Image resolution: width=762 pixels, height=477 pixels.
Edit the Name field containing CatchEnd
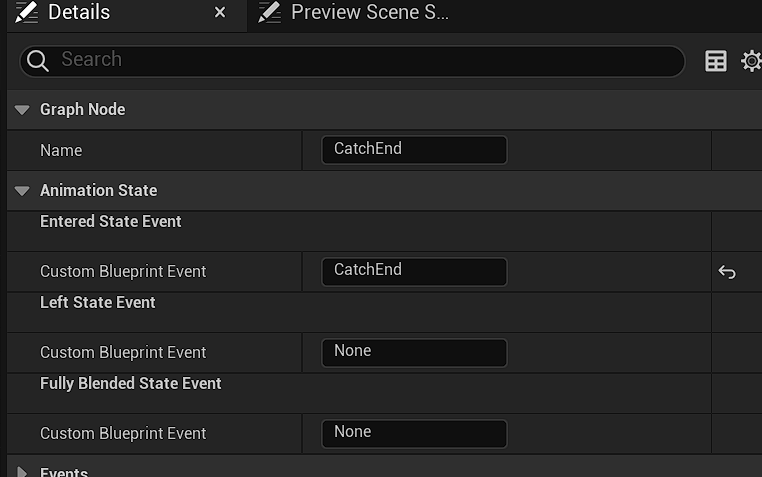pos(415,150)
